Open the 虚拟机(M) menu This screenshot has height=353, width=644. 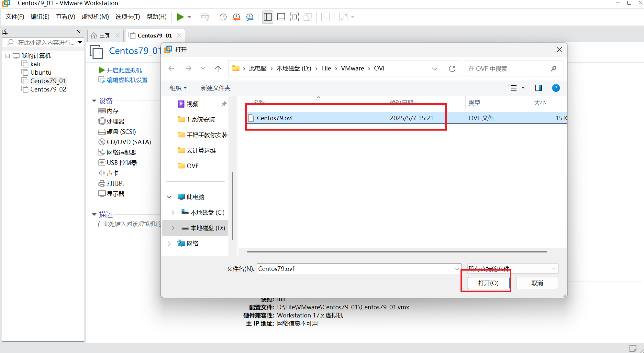point(95,16)
